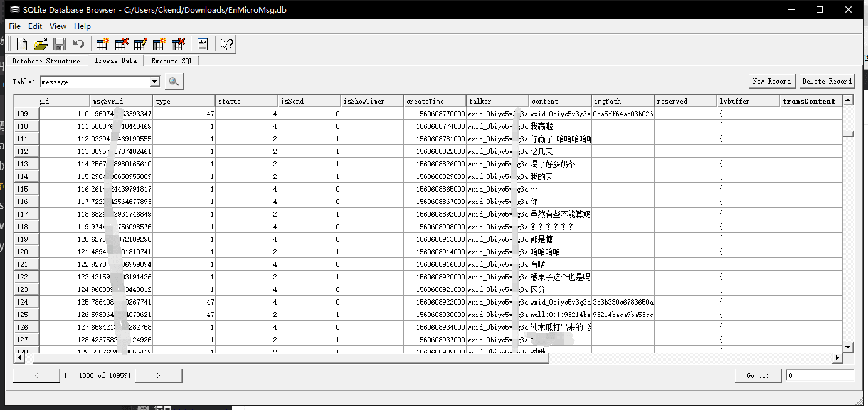
Task: Click the Go to record number field
Action: pos(819,375)
